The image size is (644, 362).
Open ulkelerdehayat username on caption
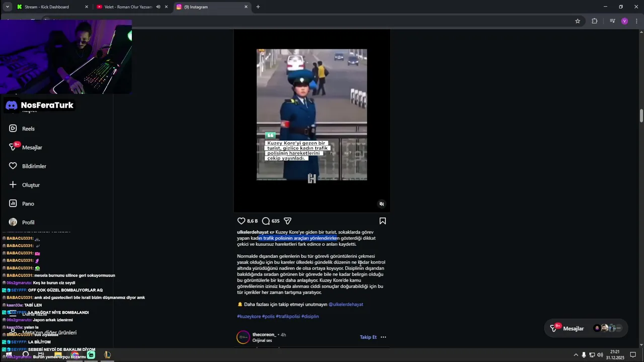click(x=253, y=232)
